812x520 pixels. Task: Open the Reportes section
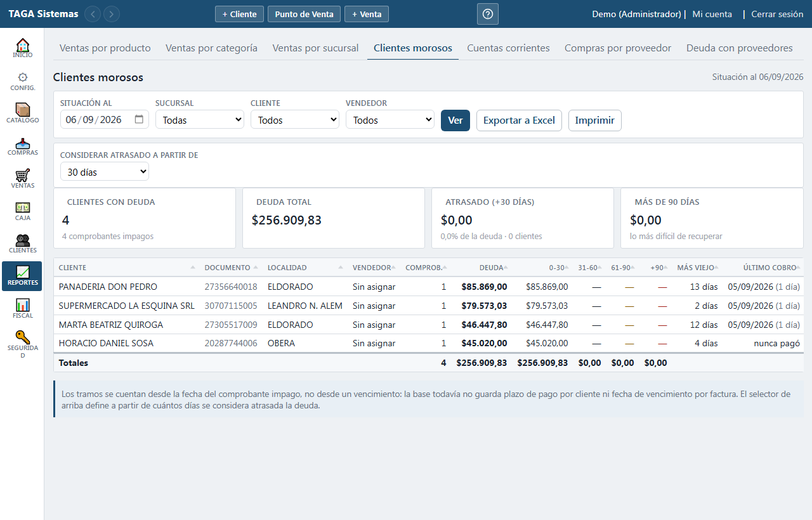pyautogui.click(x=22, y=276)
